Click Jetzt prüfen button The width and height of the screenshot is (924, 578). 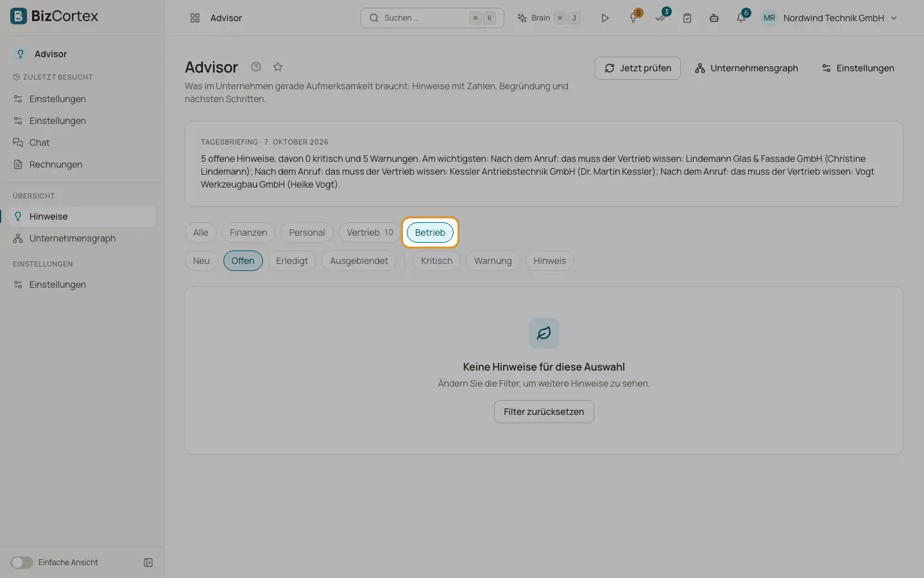(x=638, y=68)
